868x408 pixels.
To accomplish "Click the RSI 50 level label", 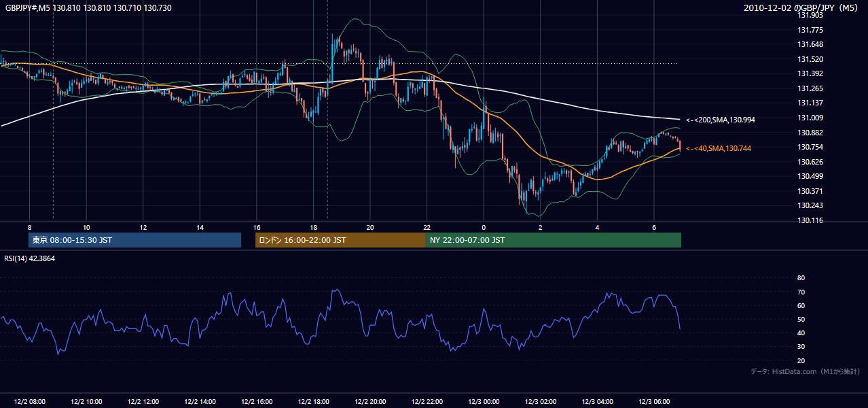I will click(x=801, y=319).
